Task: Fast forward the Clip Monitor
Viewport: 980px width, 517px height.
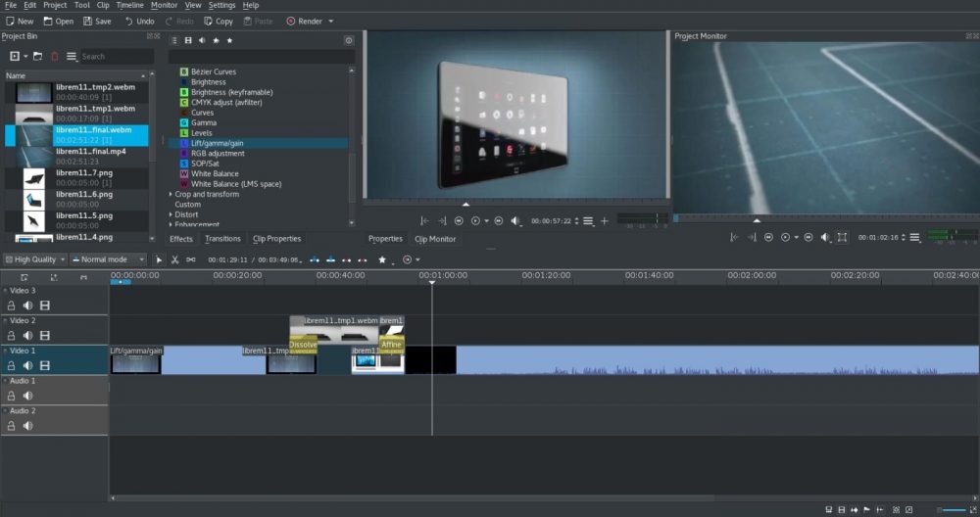Action: pyautogui.click(x=498, y=221)
